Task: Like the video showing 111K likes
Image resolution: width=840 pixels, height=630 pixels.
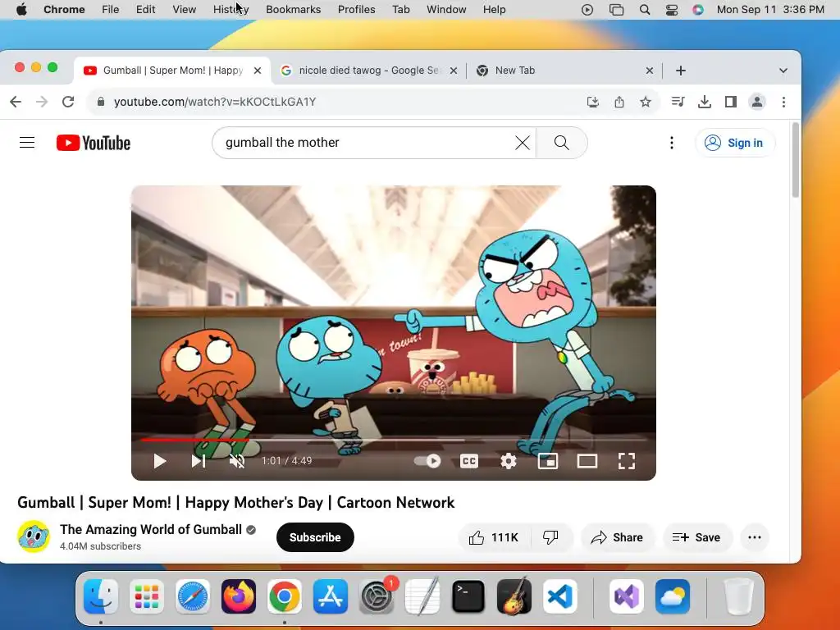Action: (494, 537)
